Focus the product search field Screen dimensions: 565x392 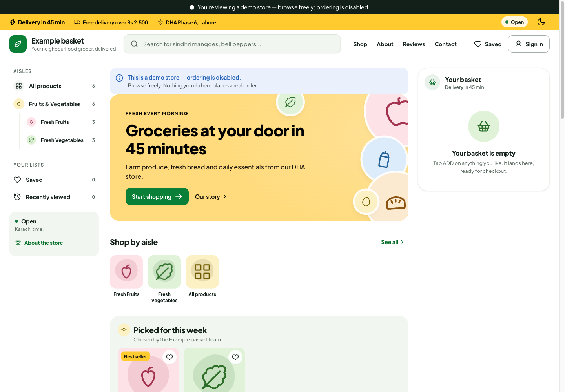[x=232, y=44]
